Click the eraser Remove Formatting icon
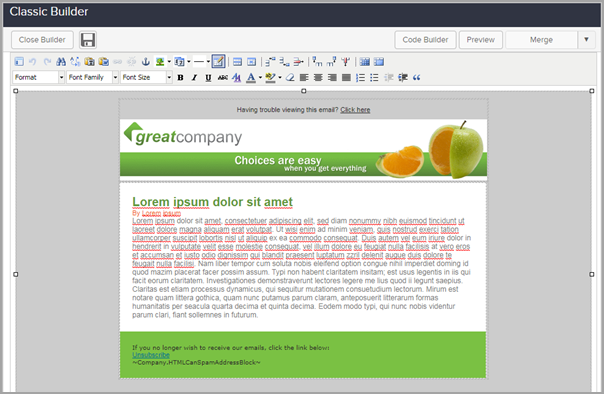The width and height of the screenshot is (604, 394). (290, 78)
